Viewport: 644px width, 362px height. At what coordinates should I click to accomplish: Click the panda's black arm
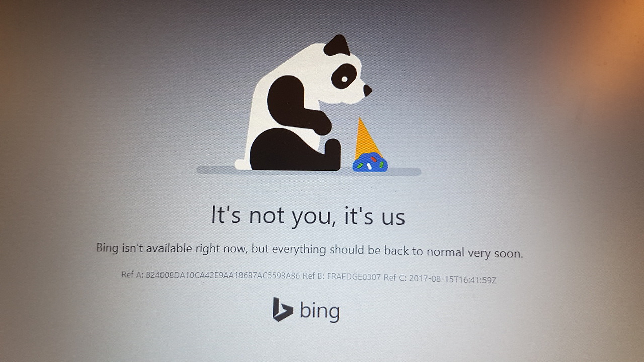(297, 106)
